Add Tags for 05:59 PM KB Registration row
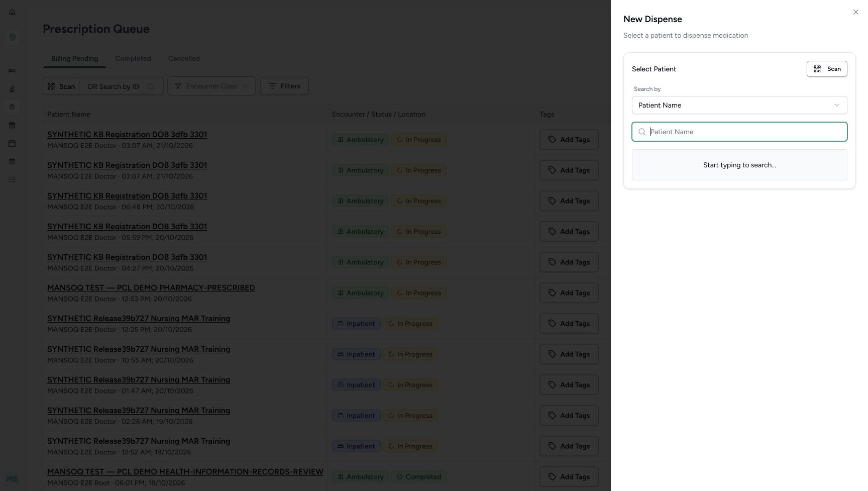 (569, 232)
